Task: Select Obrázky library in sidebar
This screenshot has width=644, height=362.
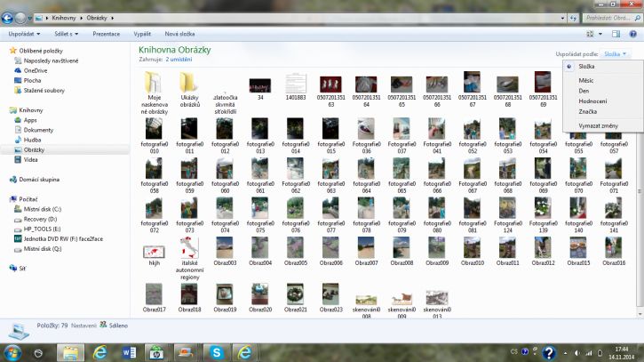Action: tap(34, 149)
